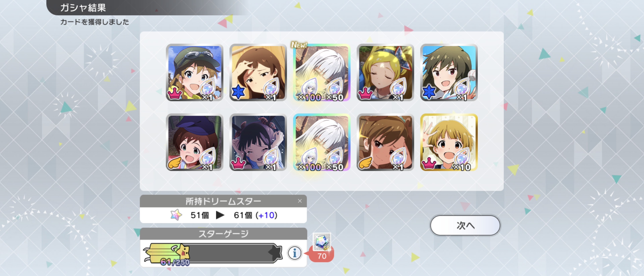The height and width of the screenshot is (276, 644).
Task: Open the Star Gauge info icon
Action: 294,253
